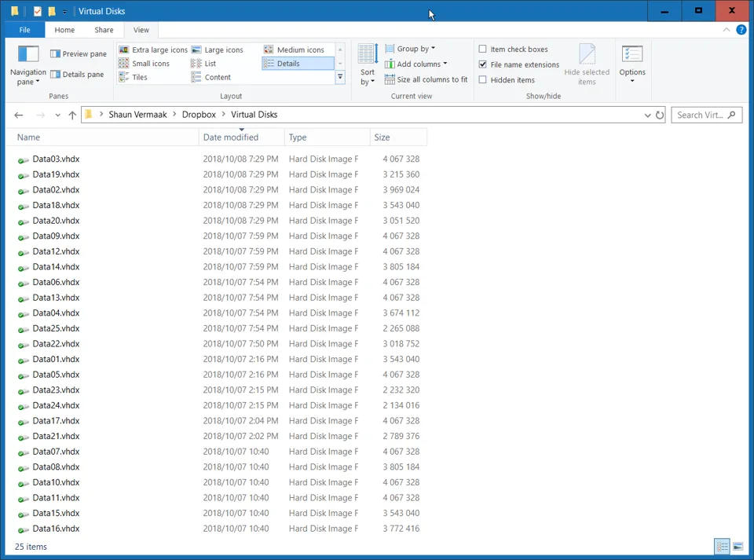This screenshot has height=560, width=754.
Task: Select file Data14.vhdx
Action: click(x=56, y=267)
